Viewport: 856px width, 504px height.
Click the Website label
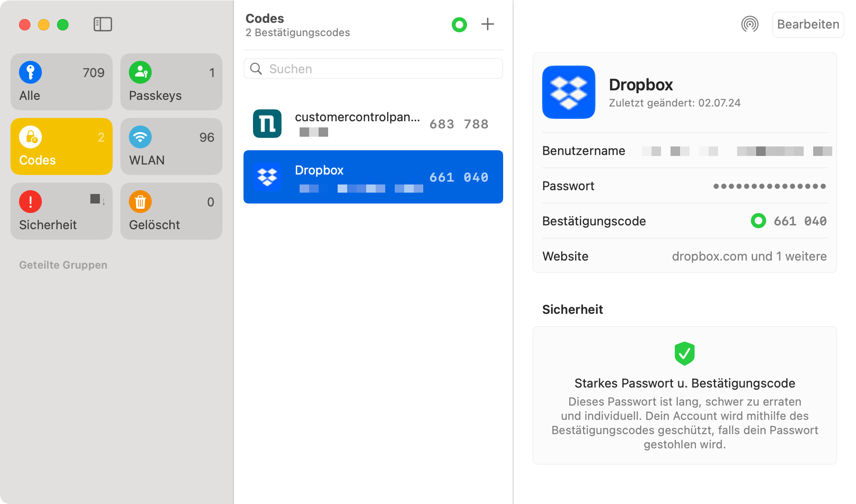(565, 256)
